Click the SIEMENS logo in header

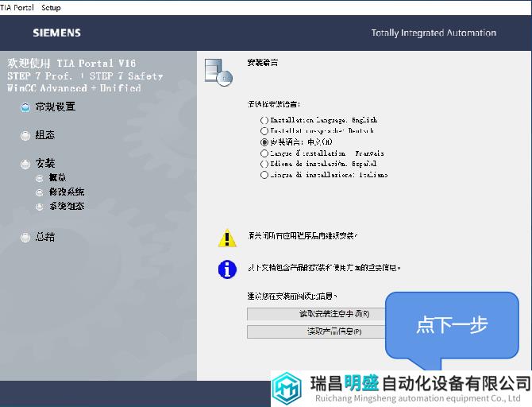pyautogui.click(x=56, y=33)
